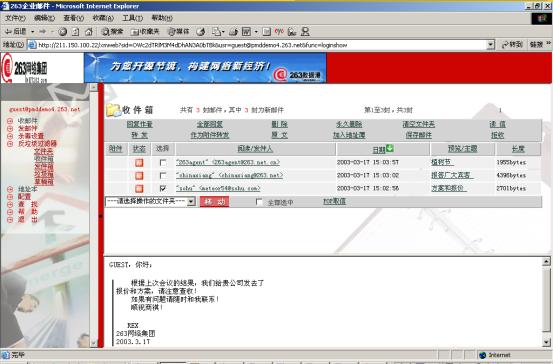Uncheck the checked sohu email checkbox
553x364 pixels.
[163, 188]
